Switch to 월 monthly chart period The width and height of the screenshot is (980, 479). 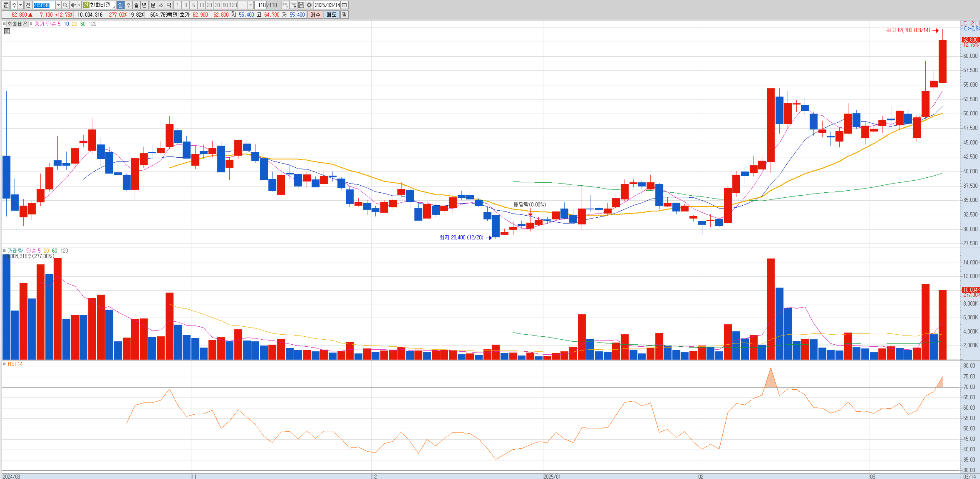click(136, 5)
